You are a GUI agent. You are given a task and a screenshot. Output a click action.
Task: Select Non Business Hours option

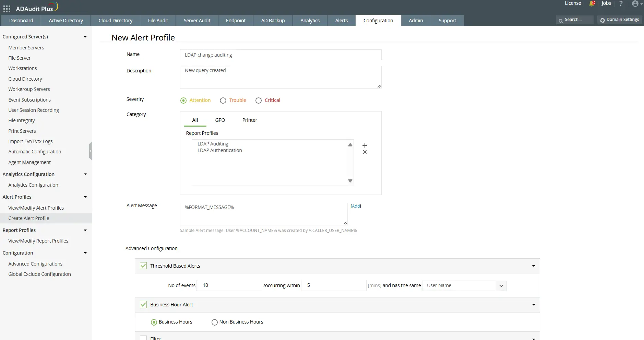click(214, 322)
